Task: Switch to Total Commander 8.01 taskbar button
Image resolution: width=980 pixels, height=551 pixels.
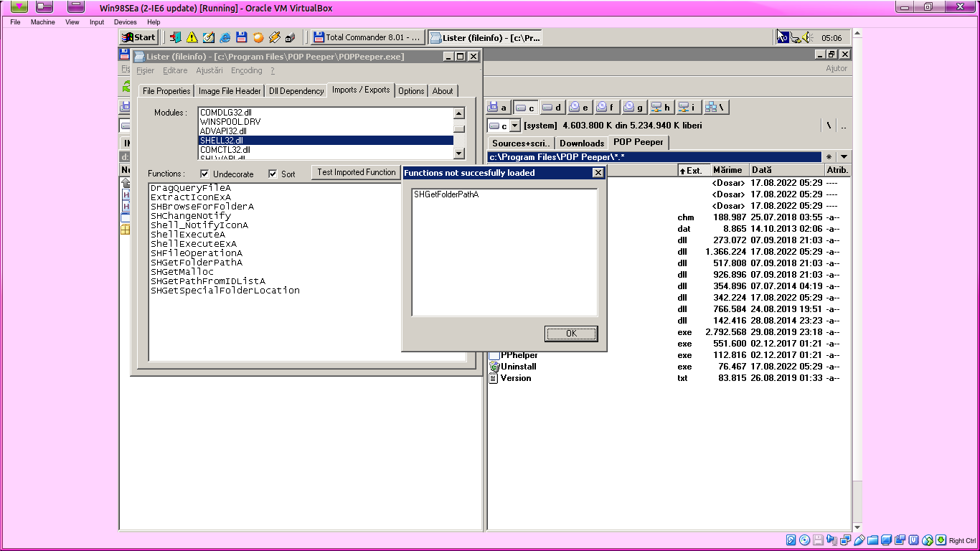Action: pyautogui.click(x=367, y=37)
